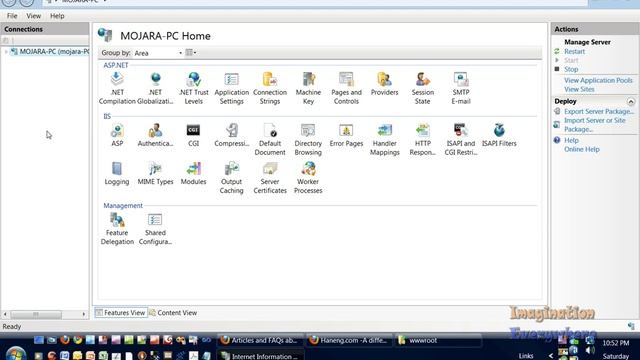Click the Management group header
The width and height of the screenshot is (640, 360).
click(123, 206)
